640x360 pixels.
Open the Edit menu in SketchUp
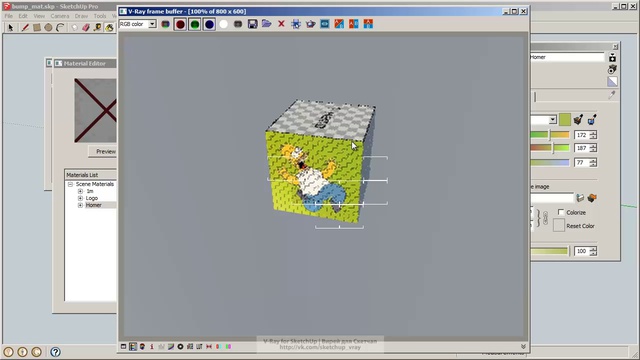(23, 16)
